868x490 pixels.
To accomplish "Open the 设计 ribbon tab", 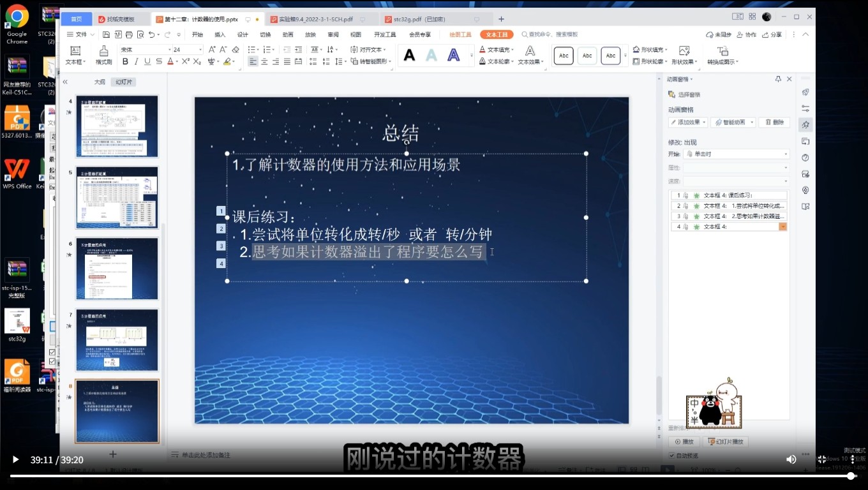I will click(x=243, y=34).
